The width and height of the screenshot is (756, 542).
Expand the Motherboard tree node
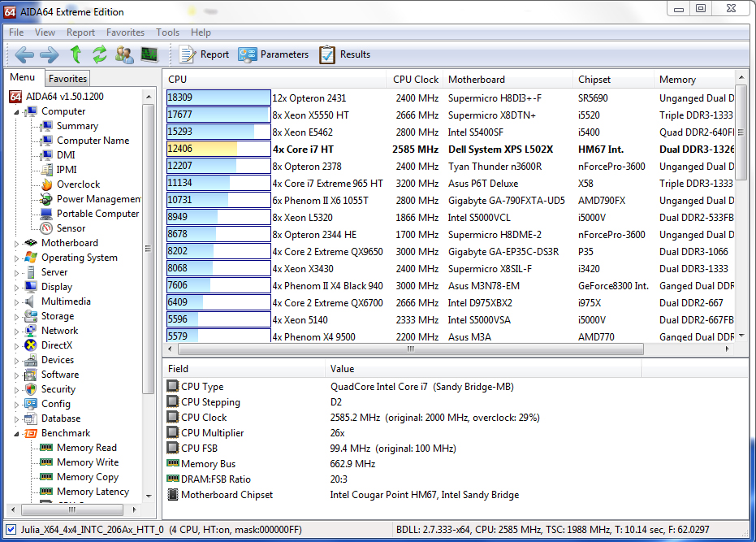16,244
